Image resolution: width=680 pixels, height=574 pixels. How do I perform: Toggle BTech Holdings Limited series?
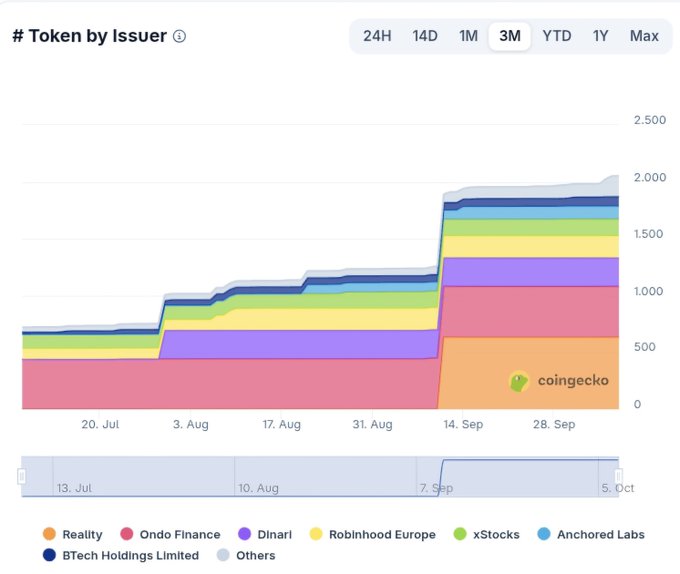[121, 555]
